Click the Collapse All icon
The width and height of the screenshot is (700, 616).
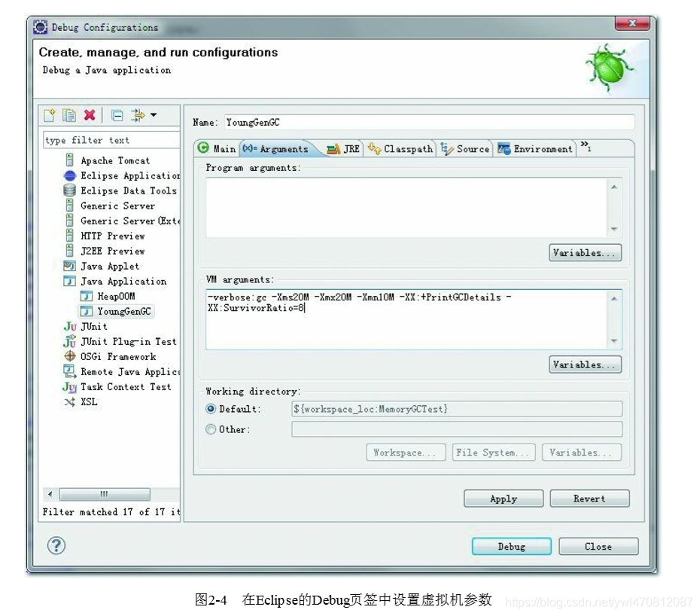coord(117,116)
